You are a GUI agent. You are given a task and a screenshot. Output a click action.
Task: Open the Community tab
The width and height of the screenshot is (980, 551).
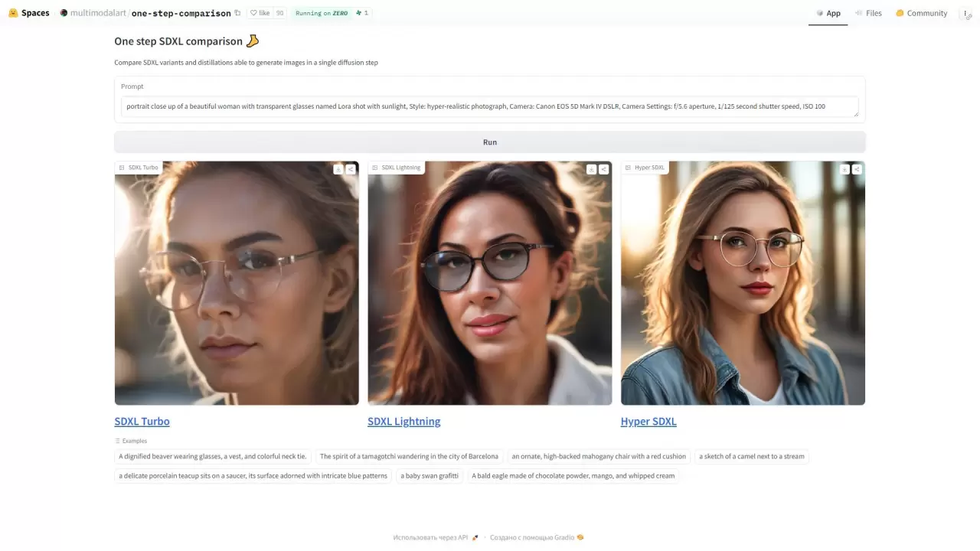[922, 13]
